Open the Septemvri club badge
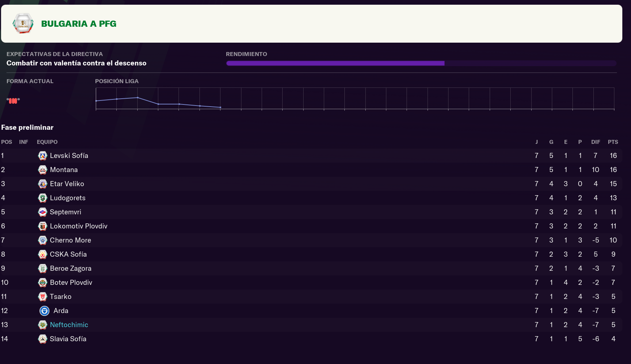Screen dimensions: 631x364 point(43,212)
